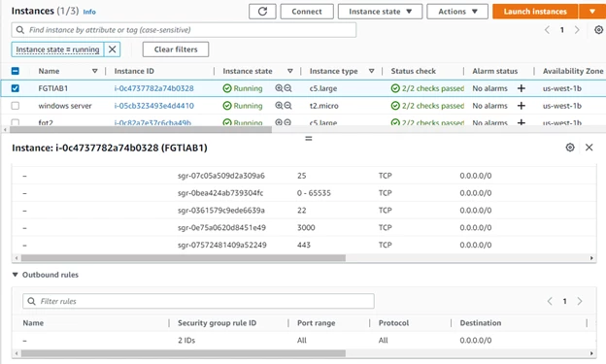Uncheck the FGTlAB1 instance checkbox

[x=16, y=88]
